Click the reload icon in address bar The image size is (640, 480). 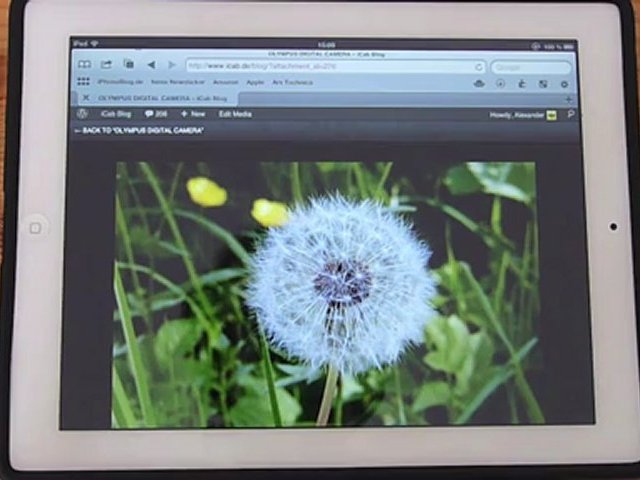coord(479,66)
